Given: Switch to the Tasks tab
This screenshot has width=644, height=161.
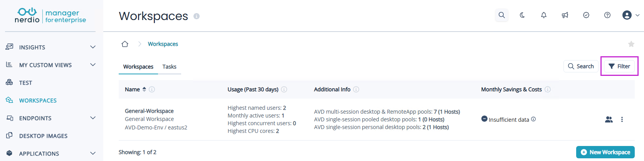Looking at the screenshot, I should [169, 67].
